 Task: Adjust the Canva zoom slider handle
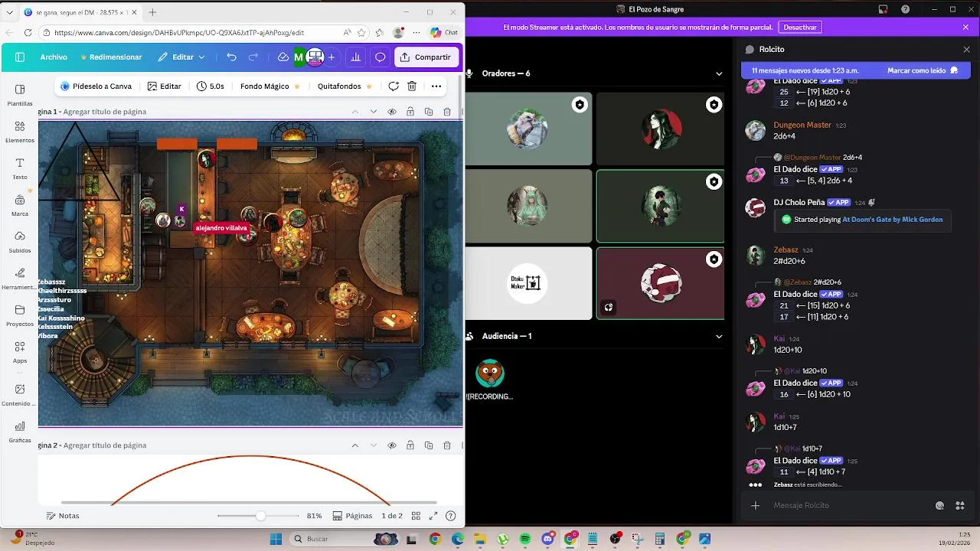pyautogui.click(x=261, y=516)
